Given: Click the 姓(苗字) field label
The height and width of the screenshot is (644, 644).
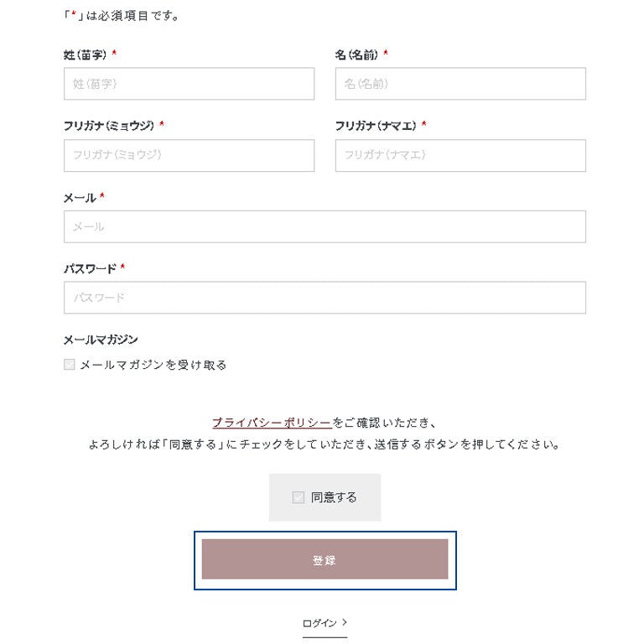Looking at the screenshot, I should click(85, 55).
